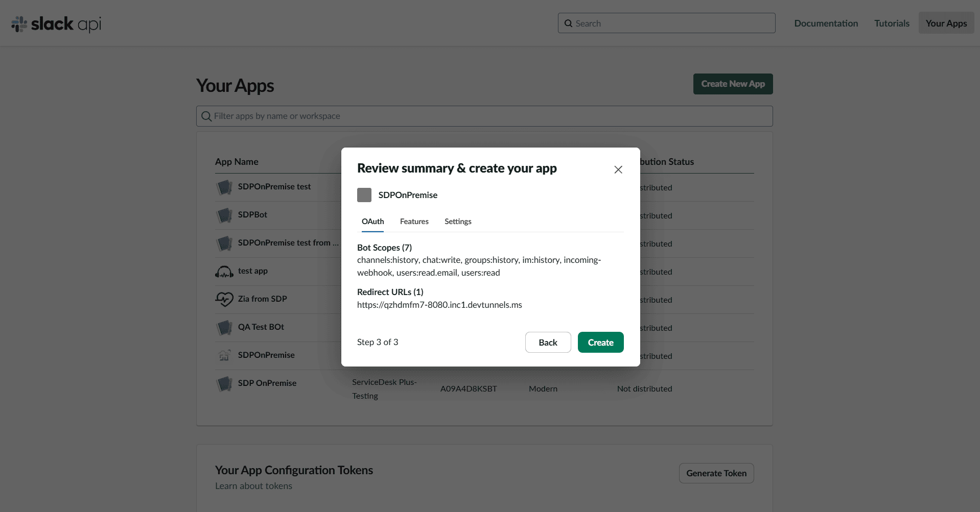Click the Filter apps by name field
The image size is (980, 512).
point(484,116)
